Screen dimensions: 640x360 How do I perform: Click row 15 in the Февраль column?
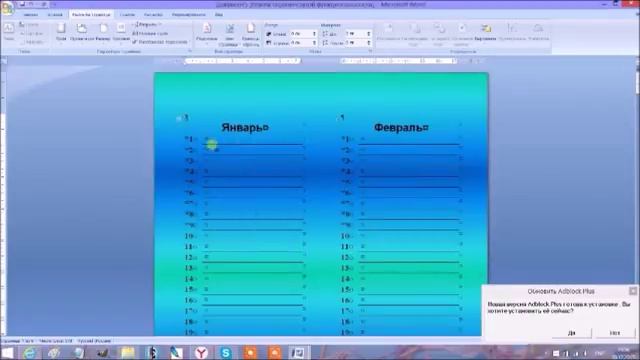click(401, 289)
